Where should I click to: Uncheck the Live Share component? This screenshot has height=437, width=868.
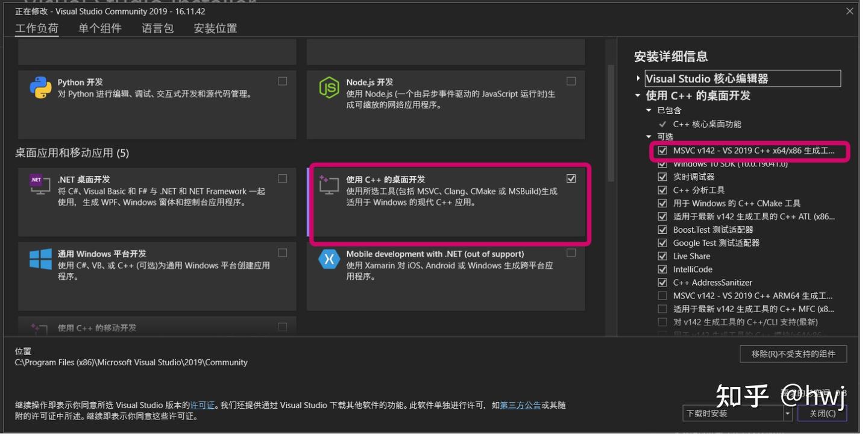tap(662, 256)
